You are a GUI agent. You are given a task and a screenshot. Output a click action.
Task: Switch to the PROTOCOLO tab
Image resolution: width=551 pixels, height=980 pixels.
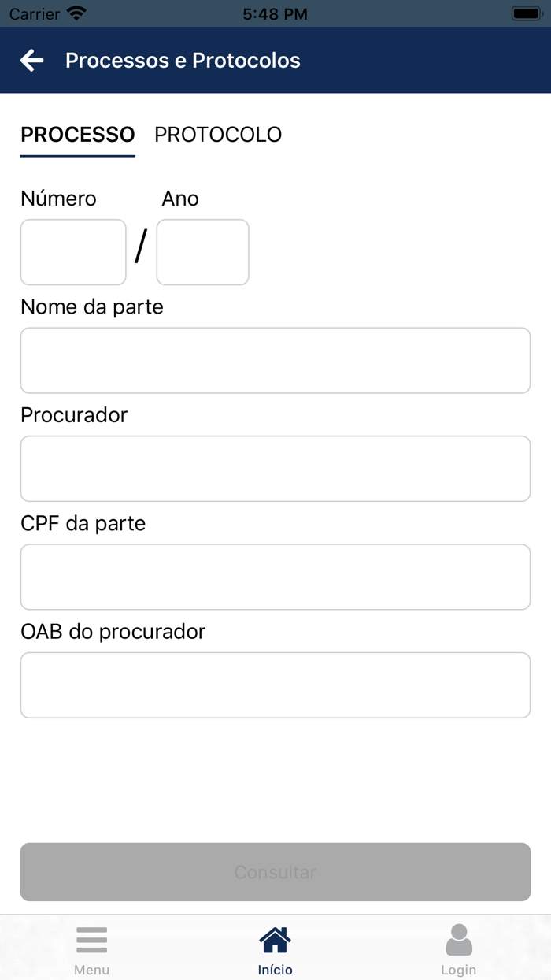[218, 135]
